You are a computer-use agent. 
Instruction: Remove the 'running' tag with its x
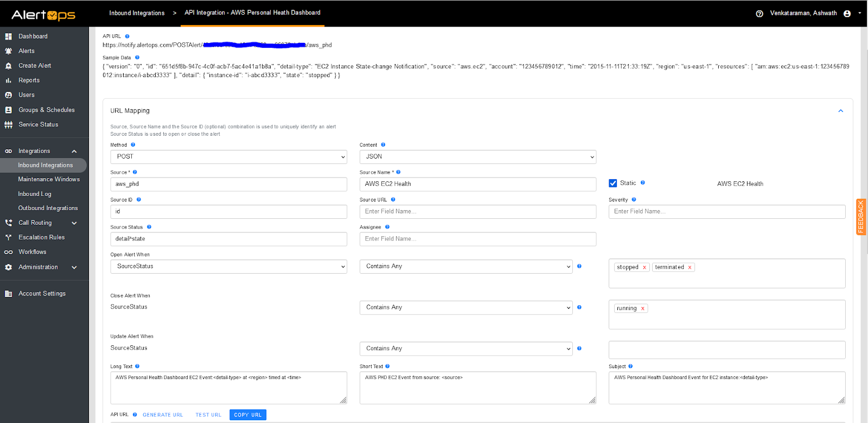643,308
